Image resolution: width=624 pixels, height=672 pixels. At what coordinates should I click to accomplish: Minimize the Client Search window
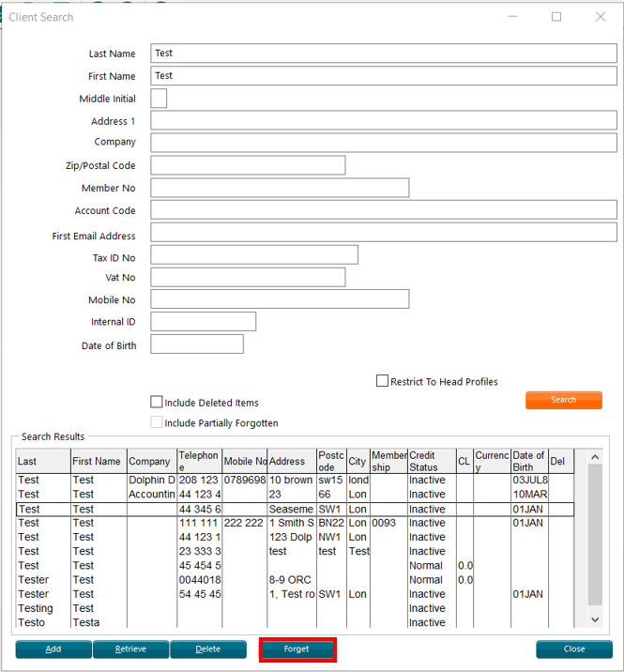click(513, 17)
